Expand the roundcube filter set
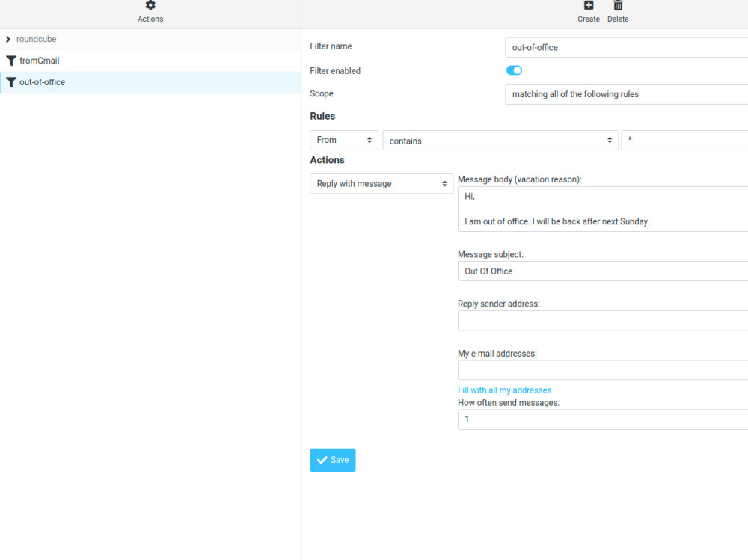The width and height of the screenshot is (748, 560). (x=7, y=39)
